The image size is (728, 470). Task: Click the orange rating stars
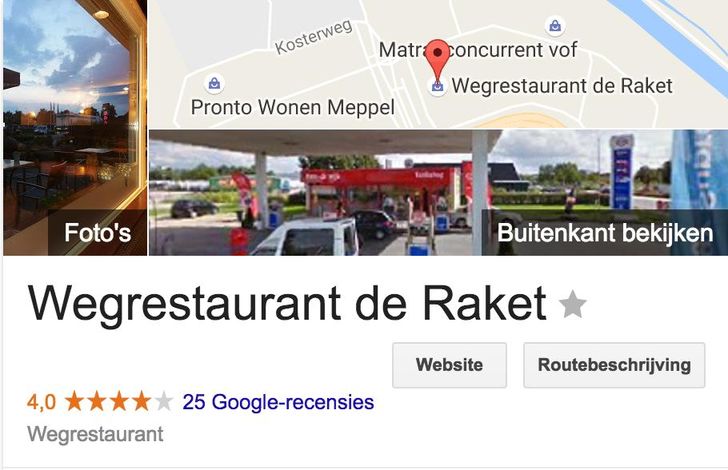click(108, 401)
